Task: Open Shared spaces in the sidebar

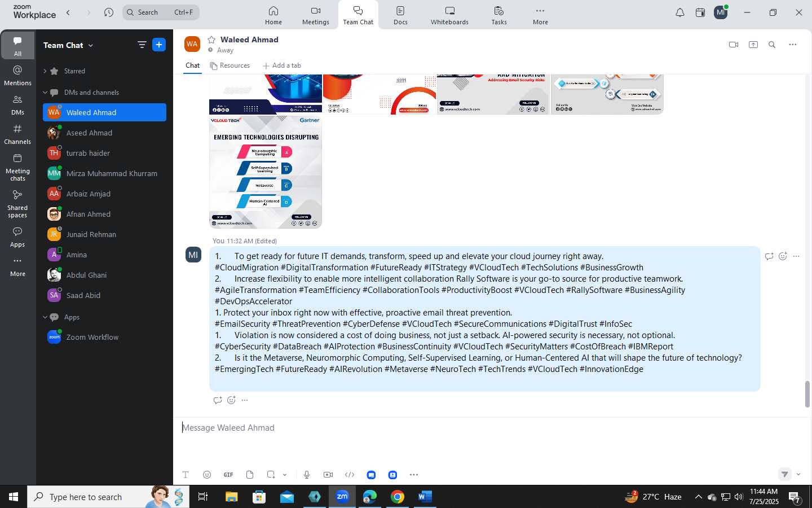Action: (x=17, y=204)
